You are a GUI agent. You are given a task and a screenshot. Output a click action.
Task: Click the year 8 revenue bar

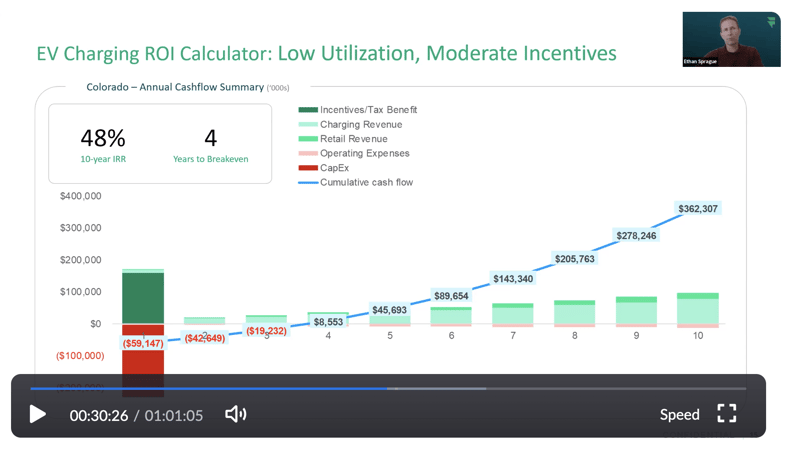(x=574, y=312)
